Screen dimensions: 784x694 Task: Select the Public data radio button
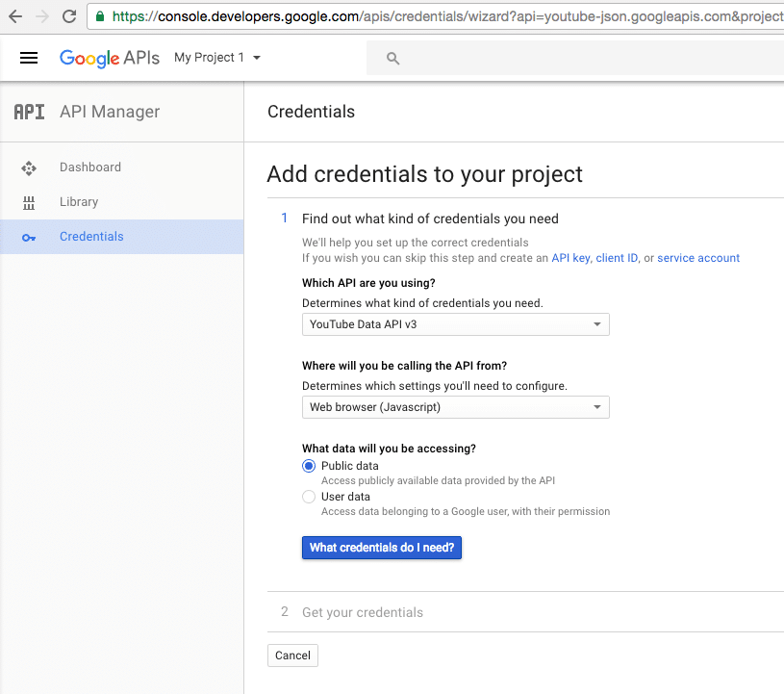tap(309, 466)
